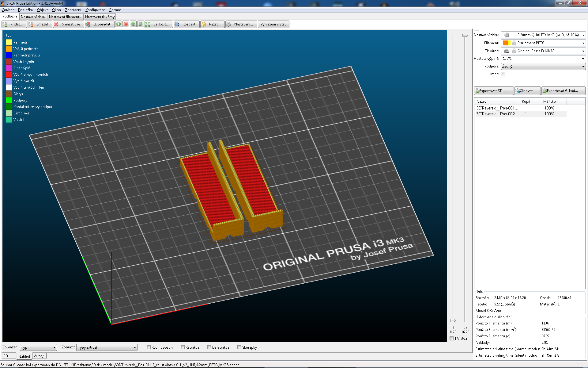Click the Název column header

click(x=497, y=102)
